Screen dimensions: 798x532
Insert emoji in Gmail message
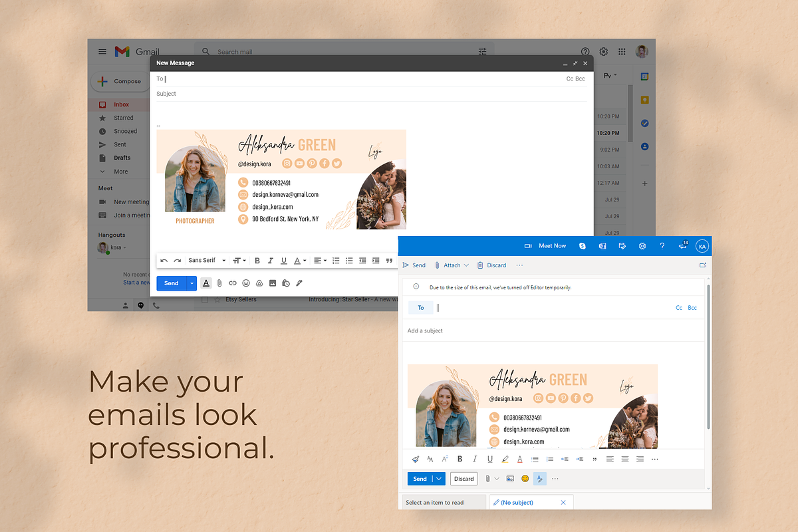coord(246,283)
